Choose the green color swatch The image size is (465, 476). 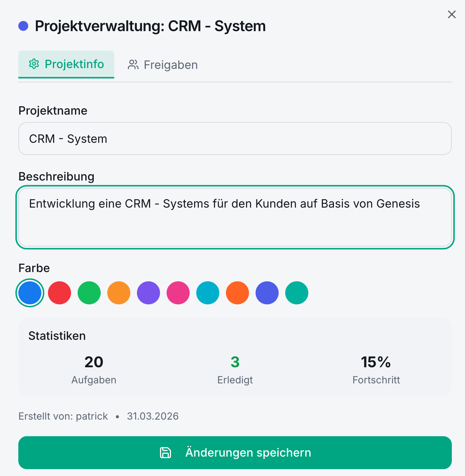[89, 293]
